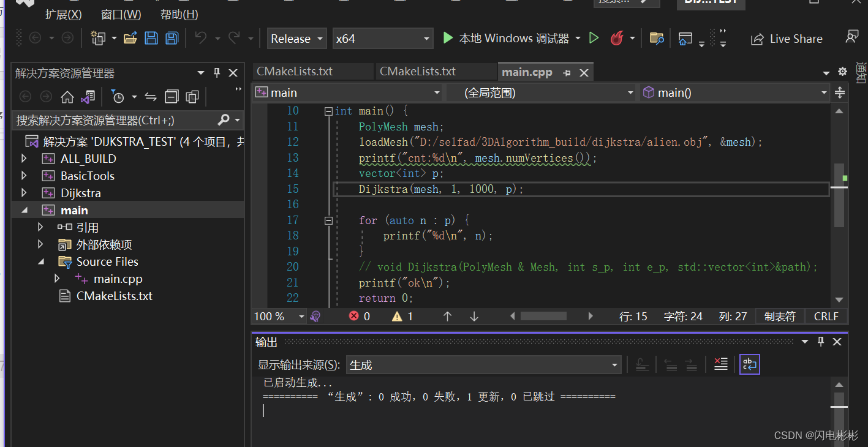Select CMakeLists.txt under main project
The image size is (868, 447).
coord(114,296)
